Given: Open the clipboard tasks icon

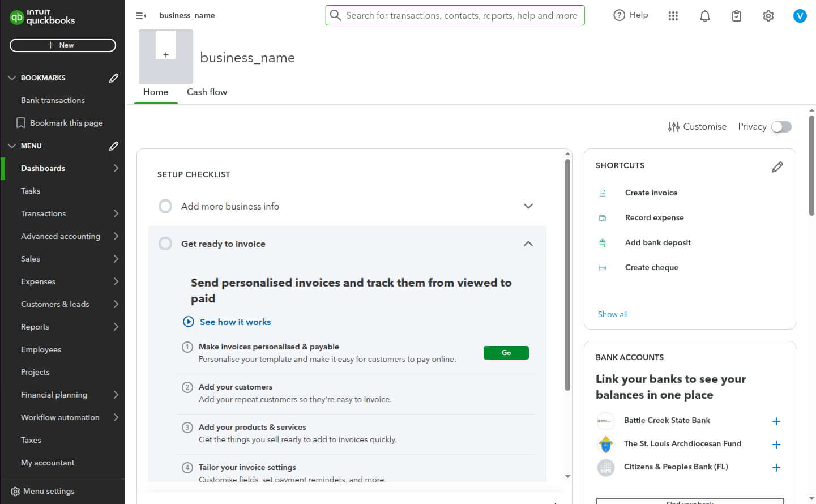Looking at the screenshot, I should tap(736, 16).
